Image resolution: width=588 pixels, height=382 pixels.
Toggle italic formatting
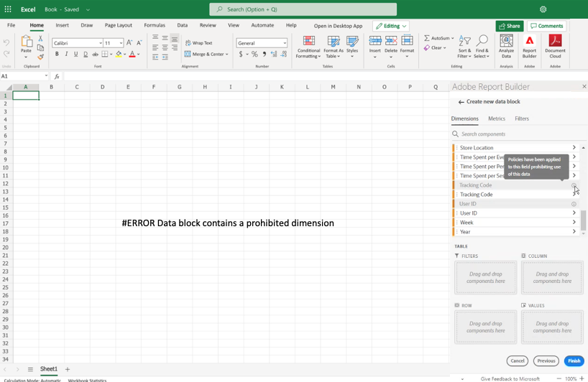[66, 55]
